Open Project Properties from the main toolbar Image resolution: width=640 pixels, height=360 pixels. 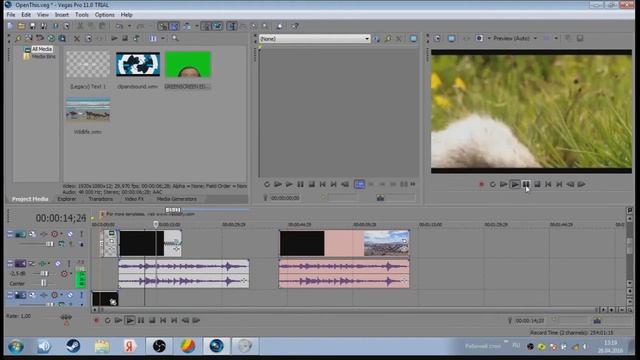coord(66,26)
